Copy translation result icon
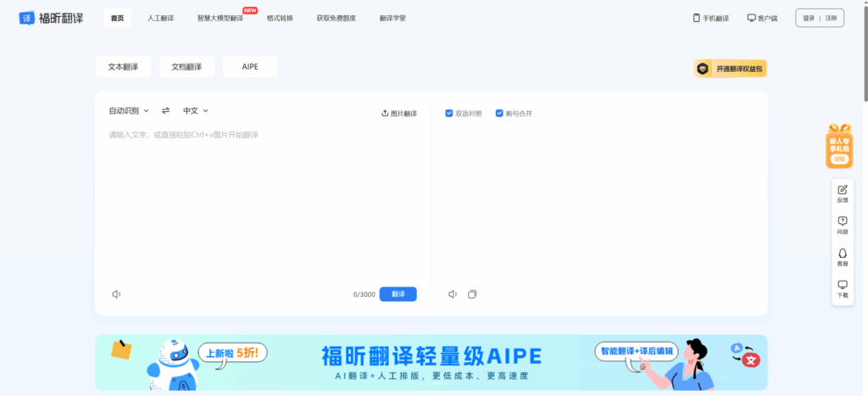868x396 pixels. (x=472, y=294)
